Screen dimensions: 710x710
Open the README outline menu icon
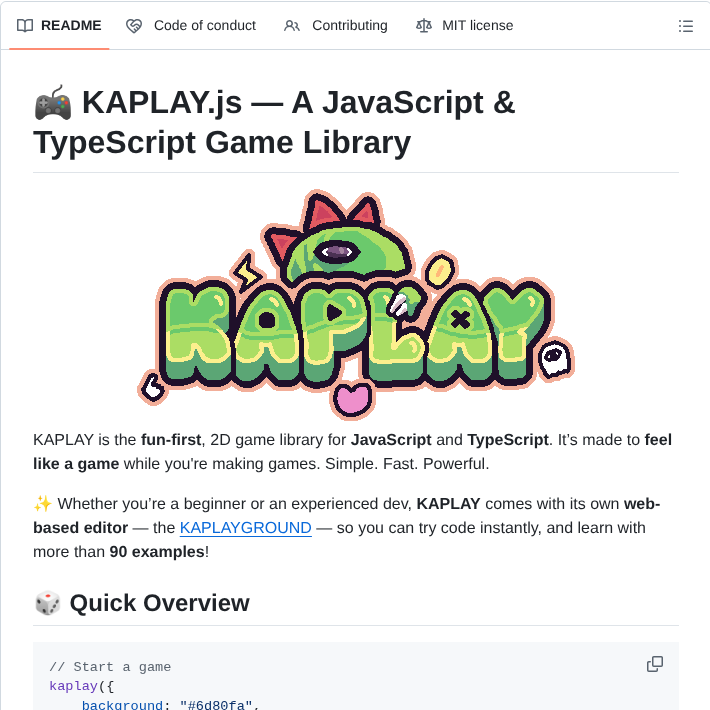pyautogui.click(x=686, y=26)
